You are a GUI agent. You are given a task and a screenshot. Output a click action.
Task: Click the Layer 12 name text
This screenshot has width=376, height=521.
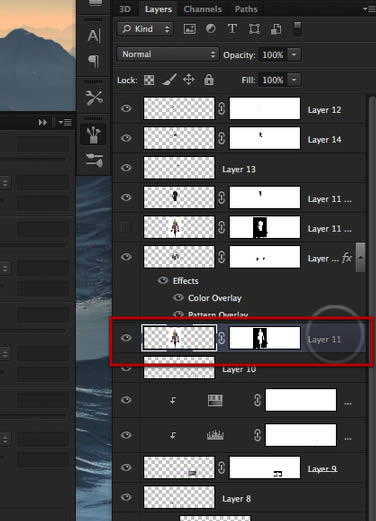324,110
